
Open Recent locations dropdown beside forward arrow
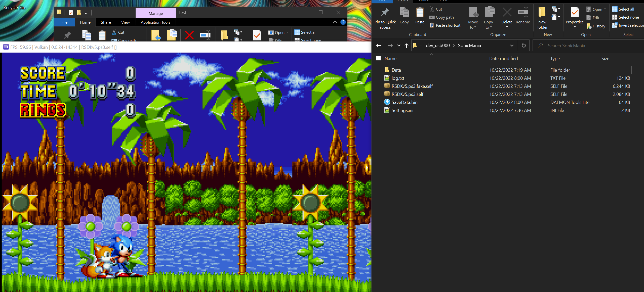(x=399, y=46)
